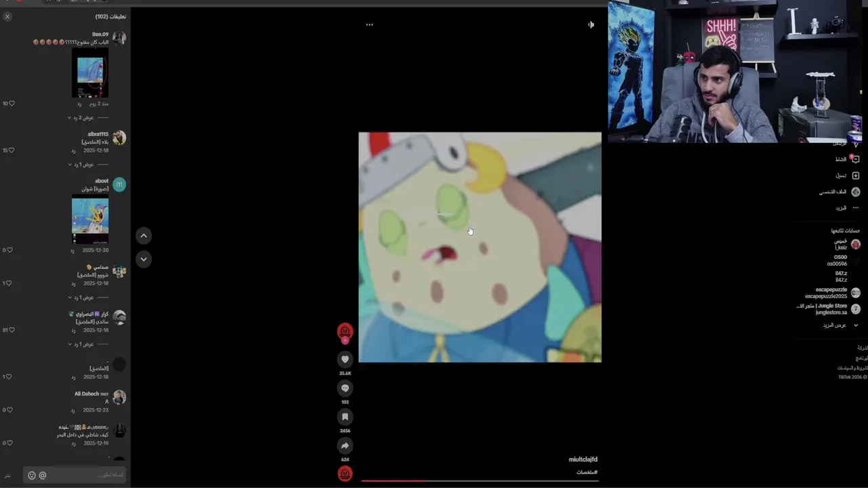This screenshot has width=868, height=488.
Task: Click the video player frame
Action: coord(480,247)
